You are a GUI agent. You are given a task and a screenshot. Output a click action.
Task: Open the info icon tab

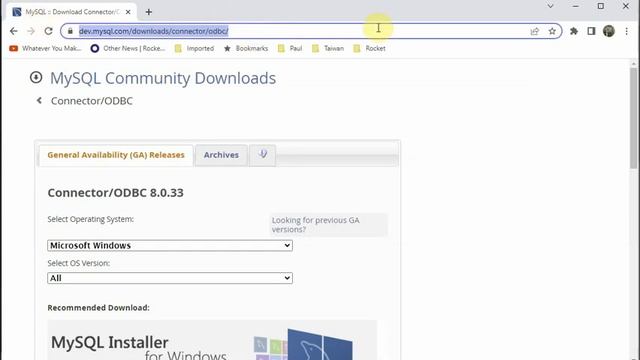coord(263,155)
